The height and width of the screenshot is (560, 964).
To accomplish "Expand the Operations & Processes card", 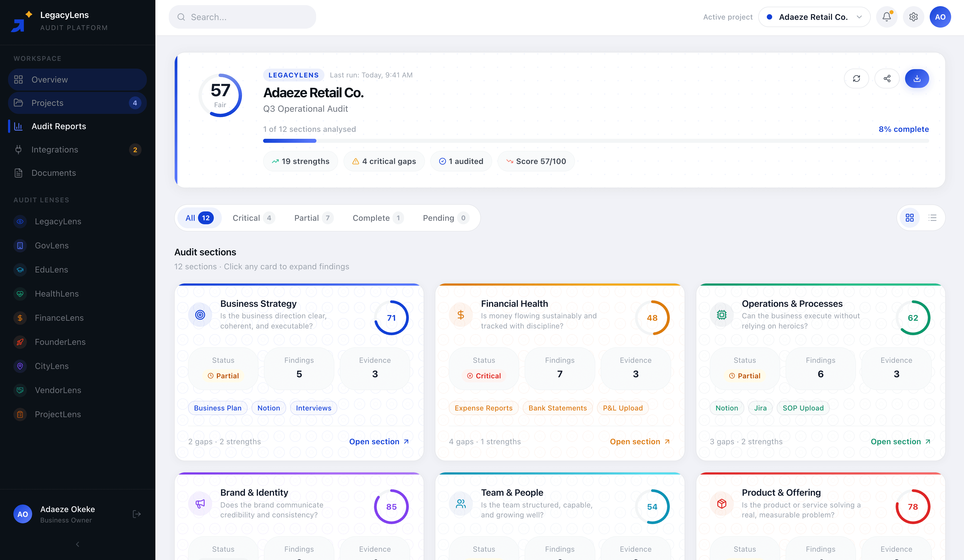I will [821, 372].
